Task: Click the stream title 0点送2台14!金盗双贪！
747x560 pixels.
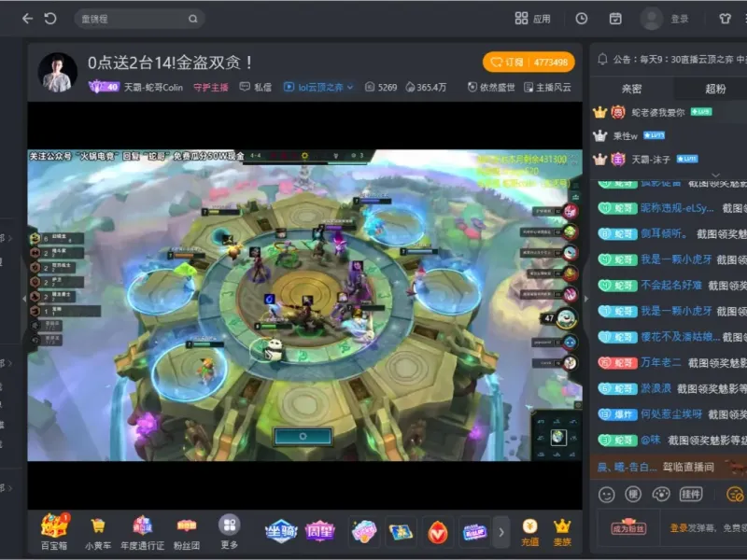Action: (x=170, y=63)
